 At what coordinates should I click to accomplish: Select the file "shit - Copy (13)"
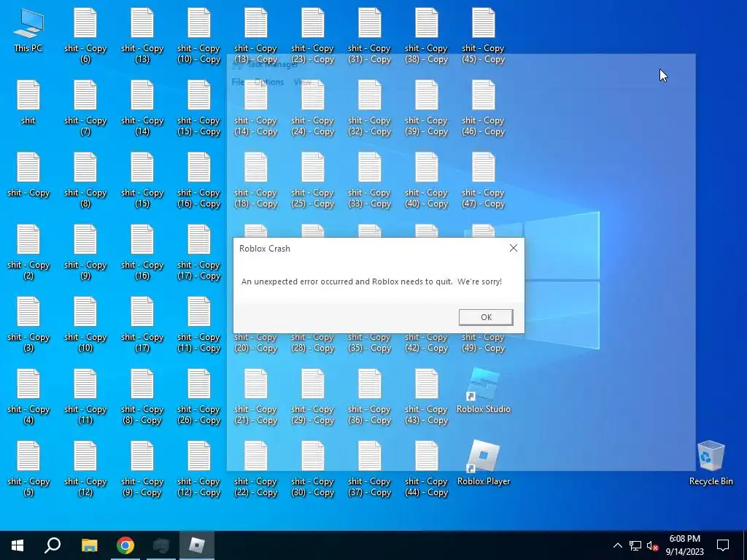pyautogui.click(x=142, y=36)
